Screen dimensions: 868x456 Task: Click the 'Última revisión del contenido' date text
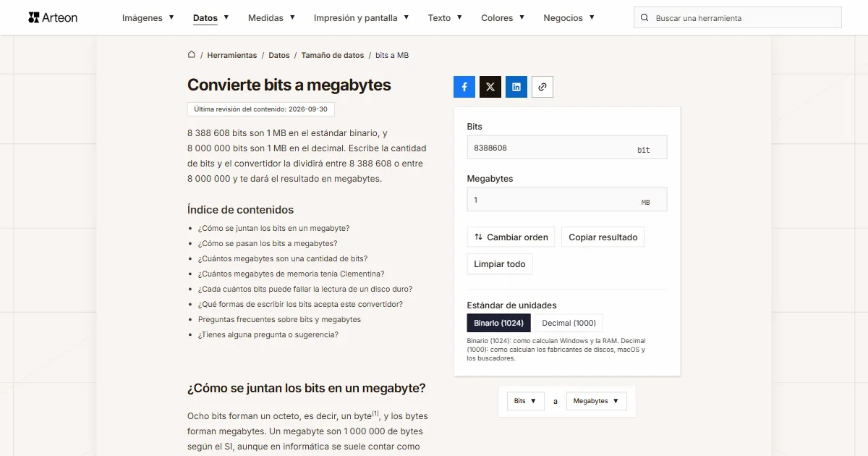[261, 109]
